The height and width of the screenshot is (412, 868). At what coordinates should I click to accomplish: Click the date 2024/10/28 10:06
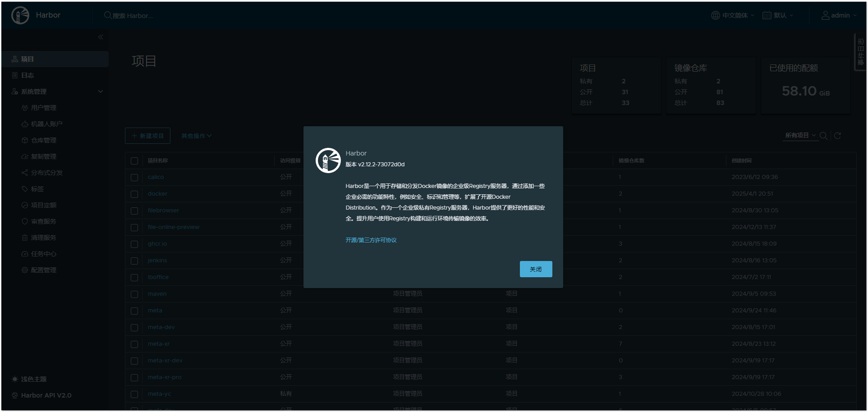pos(756,394)
